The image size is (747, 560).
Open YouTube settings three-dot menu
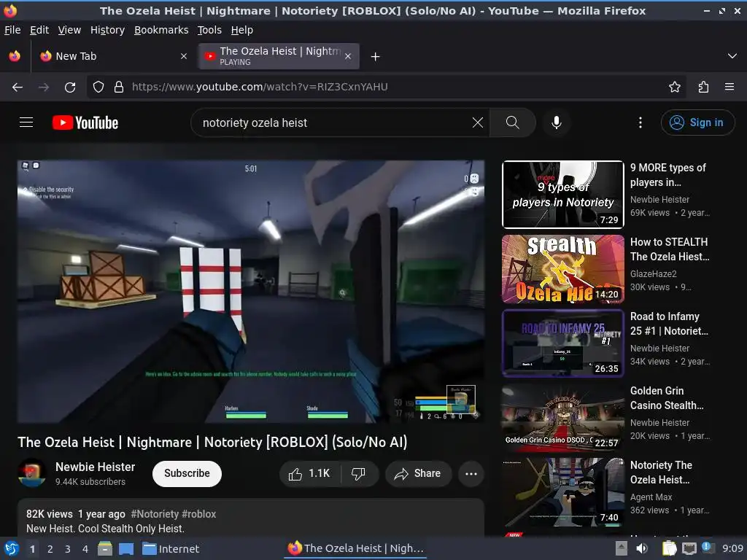(x=640, y=122)
